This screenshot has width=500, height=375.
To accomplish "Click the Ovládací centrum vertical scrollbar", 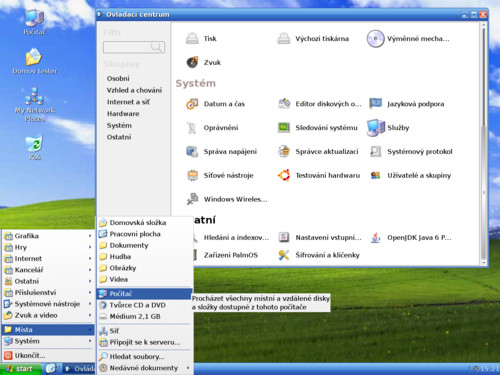I will coord(484,144).
